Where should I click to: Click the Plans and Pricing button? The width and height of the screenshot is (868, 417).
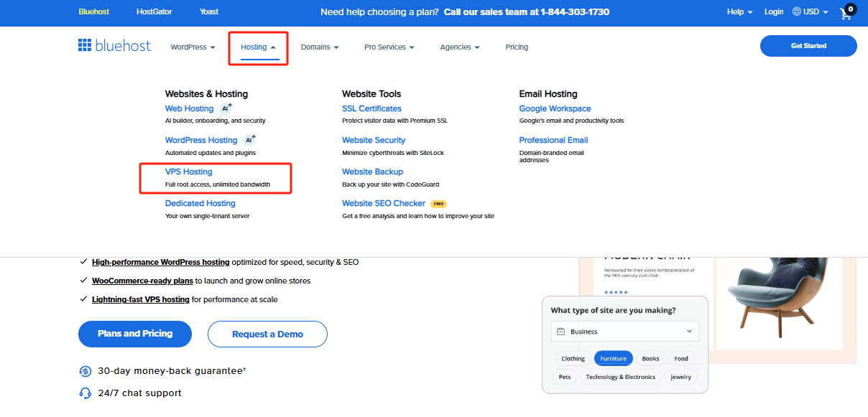[x=135, y=334]
